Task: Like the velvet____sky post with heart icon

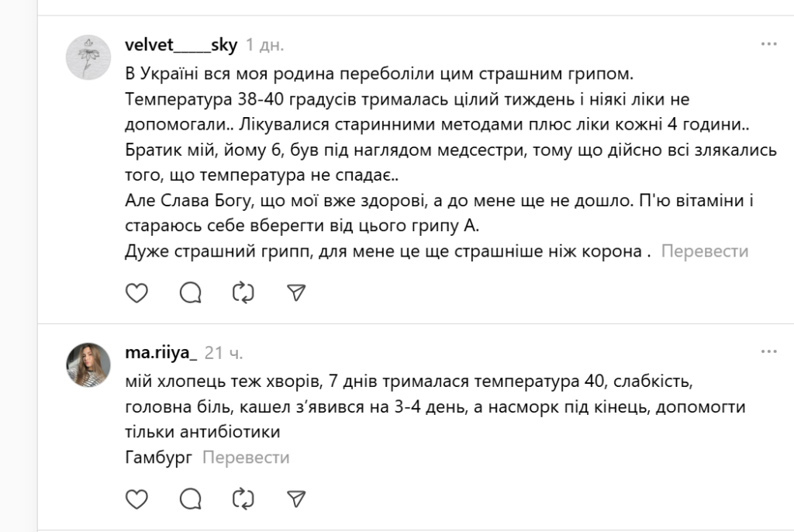Action: tap(136, 292)
